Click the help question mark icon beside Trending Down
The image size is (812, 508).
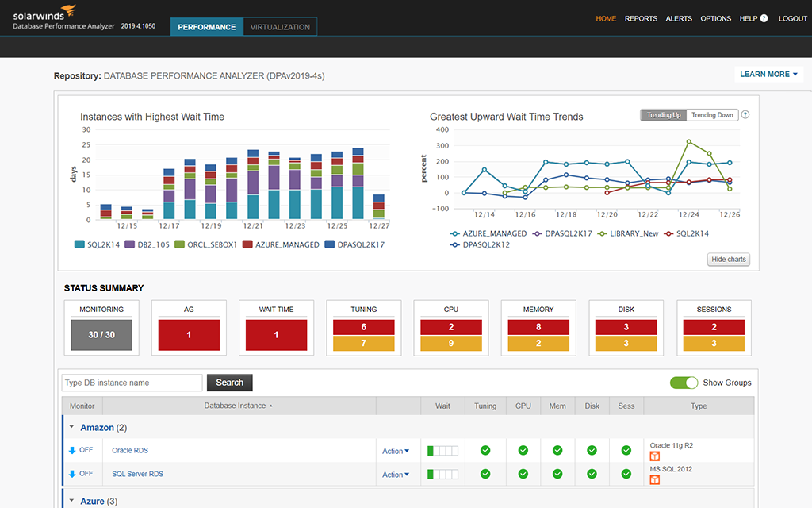[745, 115]
